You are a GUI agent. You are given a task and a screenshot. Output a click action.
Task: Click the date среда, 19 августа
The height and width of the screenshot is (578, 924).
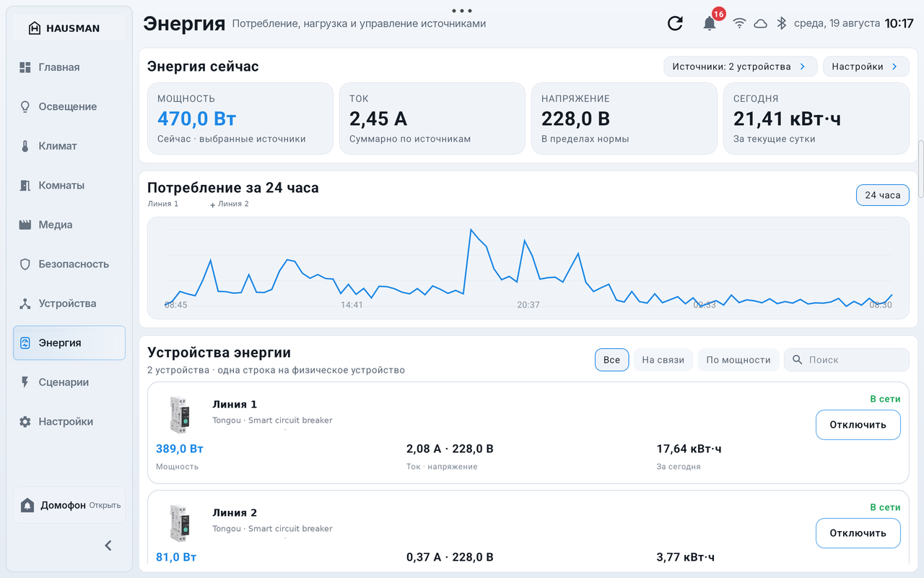pyautogui.click(x=837, y=23)
